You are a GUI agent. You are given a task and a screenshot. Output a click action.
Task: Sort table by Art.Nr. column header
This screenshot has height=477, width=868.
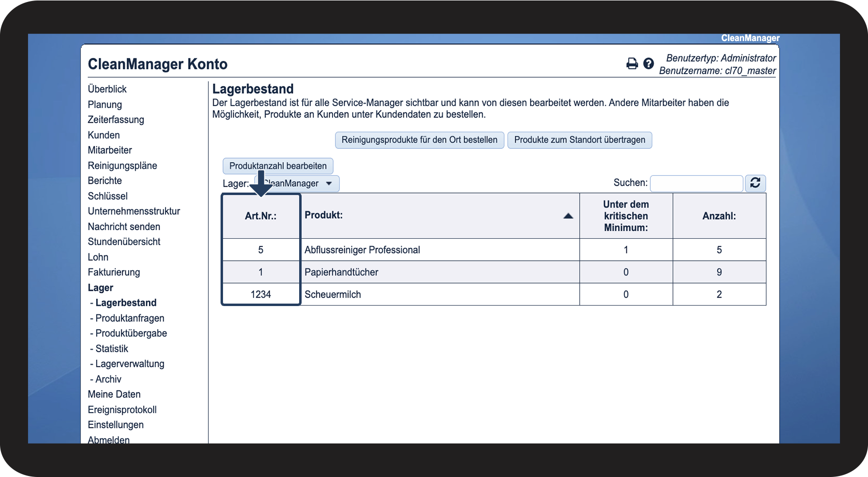tap(260, 216)
